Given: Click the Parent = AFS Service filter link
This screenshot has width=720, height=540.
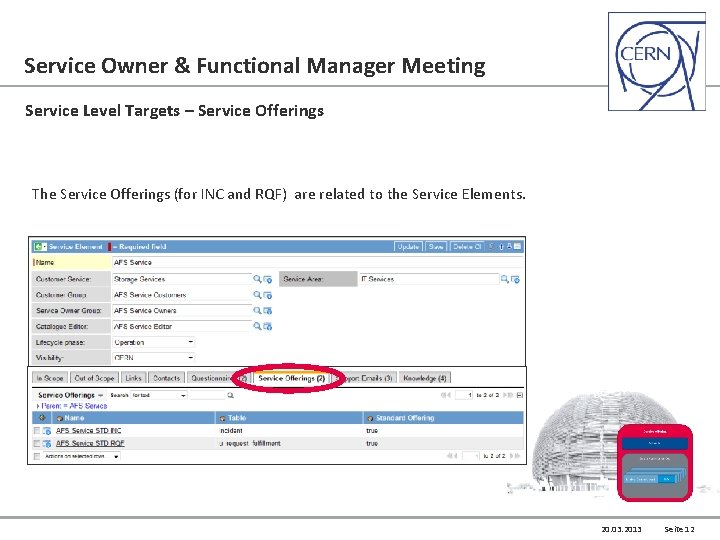Looking at the screenshot, I should point(74,406).
